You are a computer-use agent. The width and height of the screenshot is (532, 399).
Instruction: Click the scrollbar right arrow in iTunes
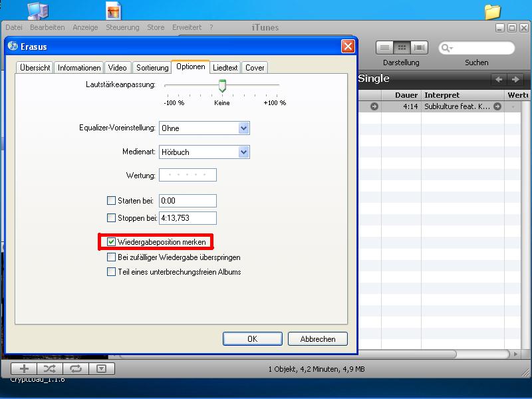tap(515, 354)
